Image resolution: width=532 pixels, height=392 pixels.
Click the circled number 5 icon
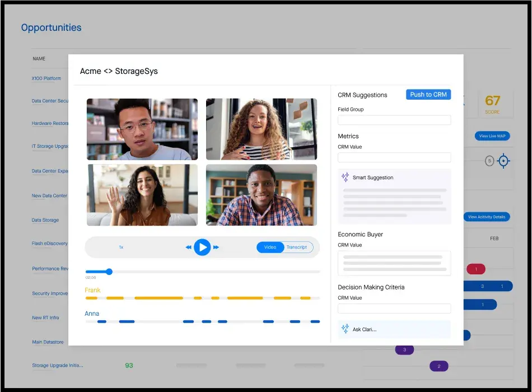489,161
